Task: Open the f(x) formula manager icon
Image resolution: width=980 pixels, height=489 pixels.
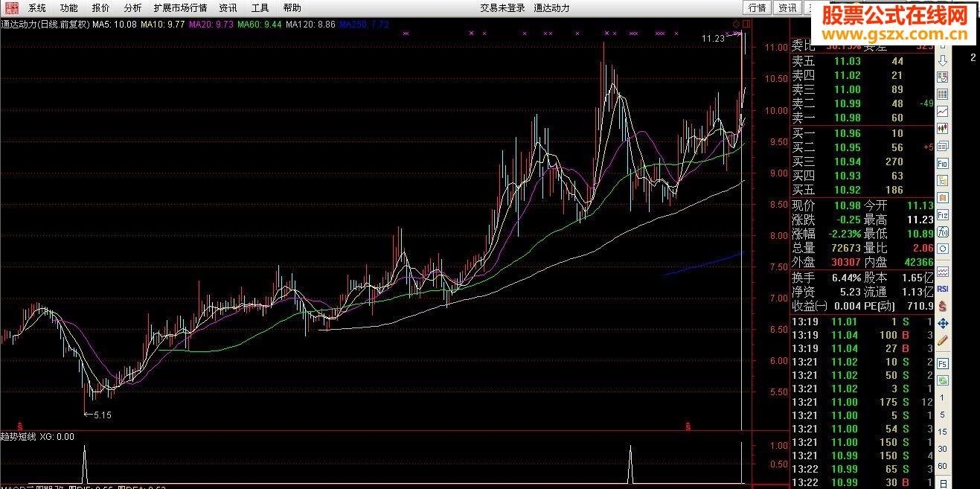Action: click(x=943, y=231)
